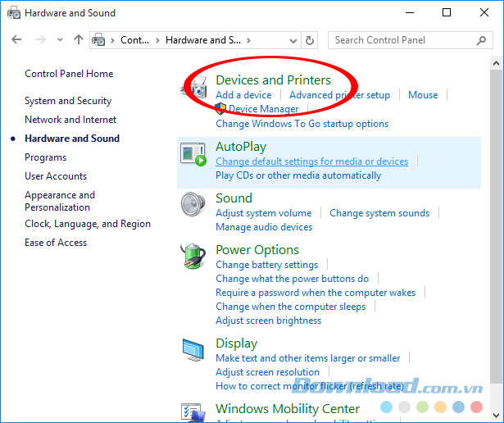The width and height of the screenshot is (504, 423).
Task: Click the search magnifier icon
Action: tap(481, 40)
